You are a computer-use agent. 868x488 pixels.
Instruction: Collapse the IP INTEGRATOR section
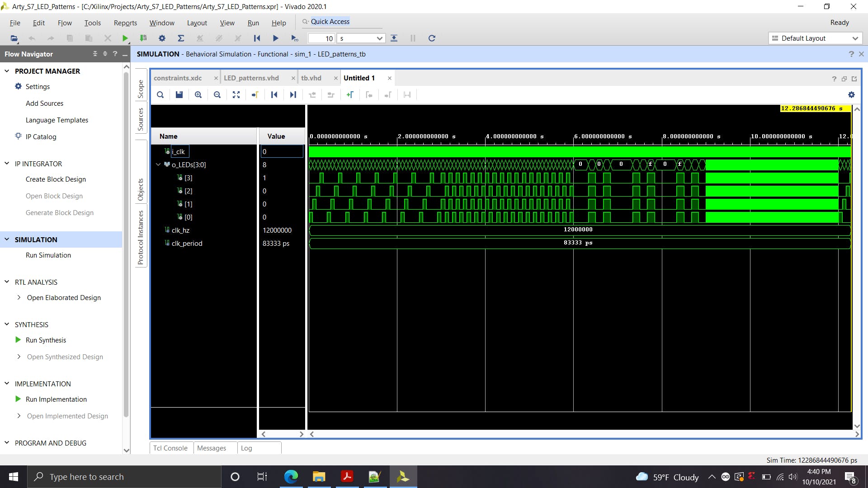click(7, 164)
